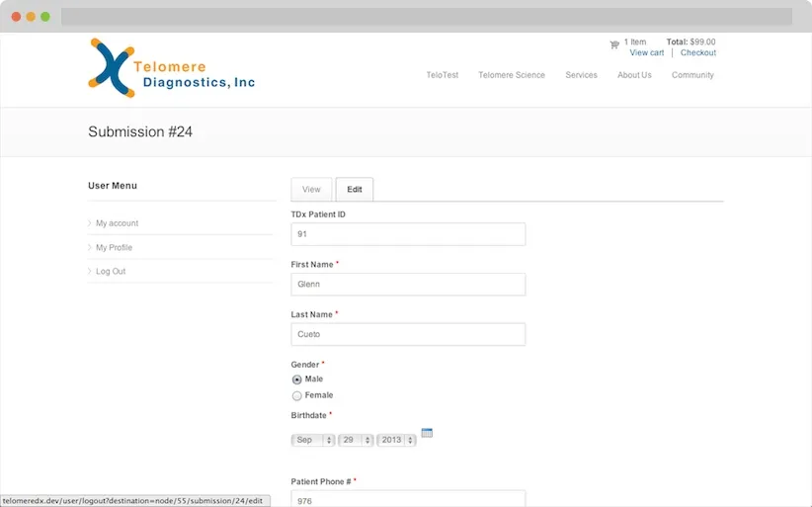812x507 pixels.
Task: Select the Female gender radio button
Action: 296,395
